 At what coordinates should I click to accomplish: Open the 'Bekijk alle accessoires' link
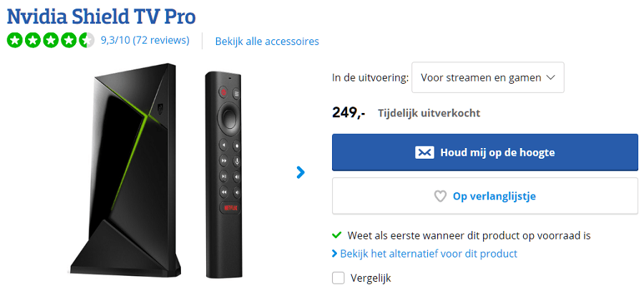267,41
